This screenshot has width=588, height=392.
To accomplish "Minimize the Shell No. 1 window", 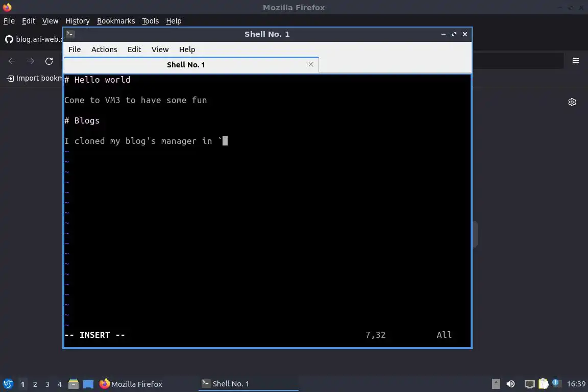I will pos(443,34).
